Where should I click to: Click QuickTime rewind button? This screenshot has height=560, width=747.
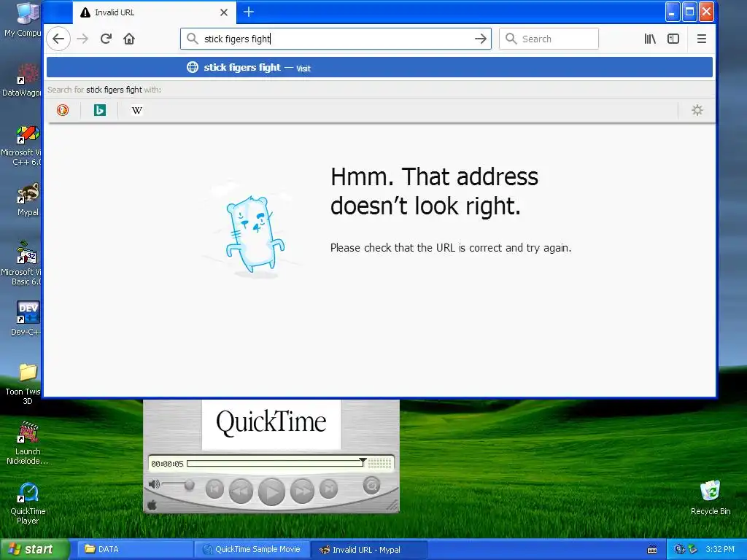[x=241, y=491]
